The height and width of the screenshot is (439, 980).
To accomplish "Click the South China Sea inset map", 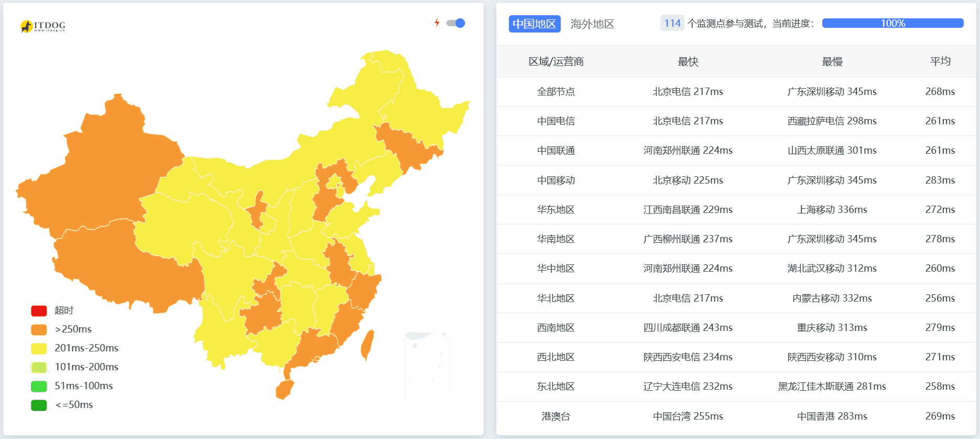I will click(x=427, y=365).
